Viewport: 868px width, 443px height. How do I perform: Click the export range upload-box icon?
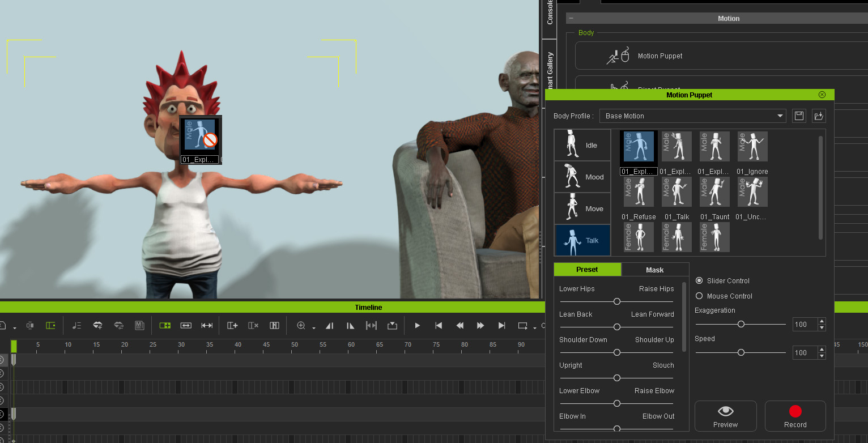[392, 326]
